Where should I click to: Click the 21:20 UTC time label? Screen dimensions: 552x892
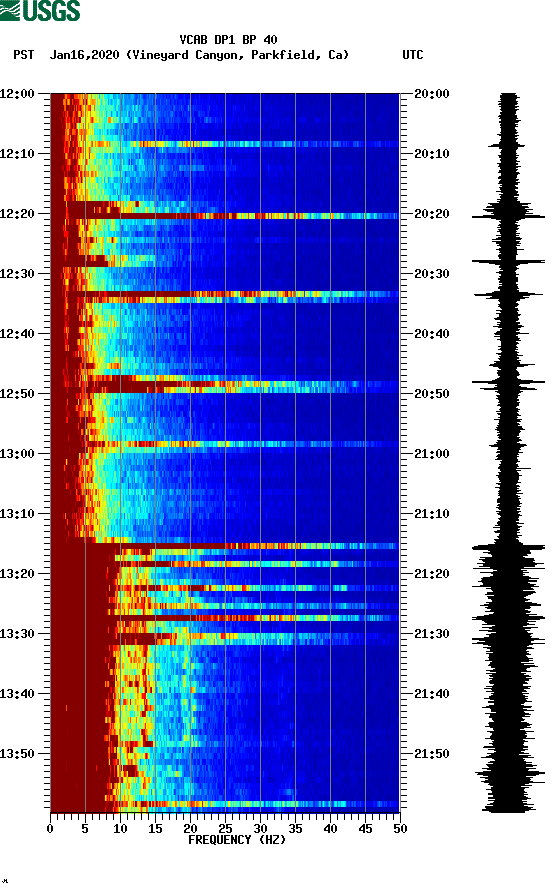431,574
